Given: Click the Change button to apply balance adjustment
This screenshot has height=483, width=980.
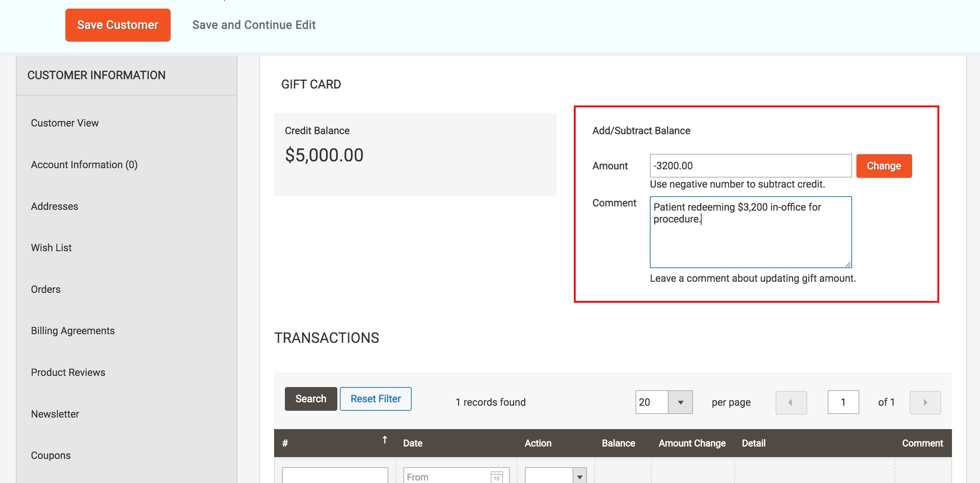Looking at the screenshot, I should (883, 166).
